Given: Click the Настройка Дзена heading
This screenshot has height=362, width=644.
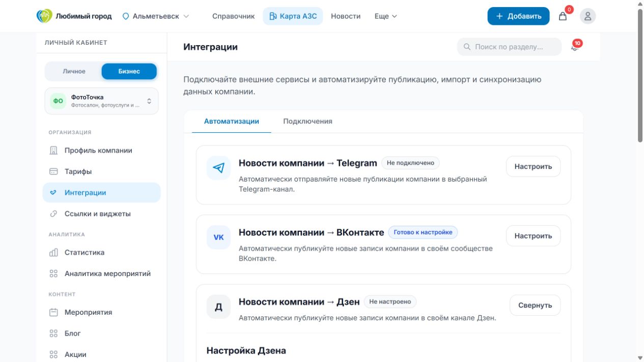Looking at the screenshot, I should coord(246,351).
